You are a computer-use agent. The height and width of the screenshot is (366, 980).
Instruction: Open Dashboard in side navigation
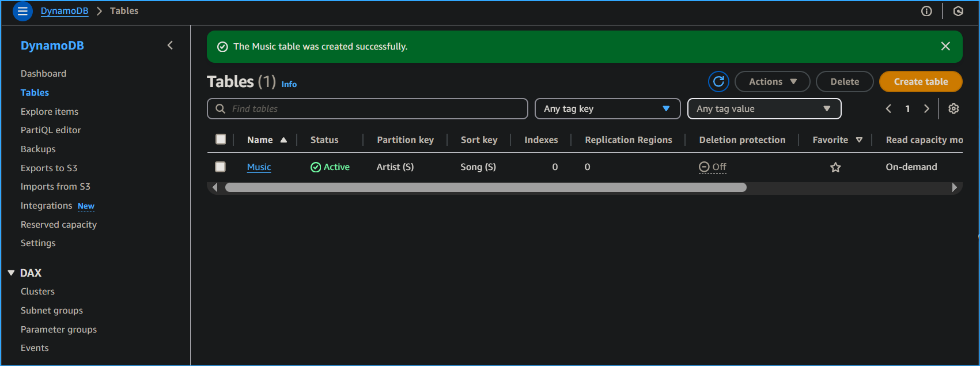coord(43,74)
